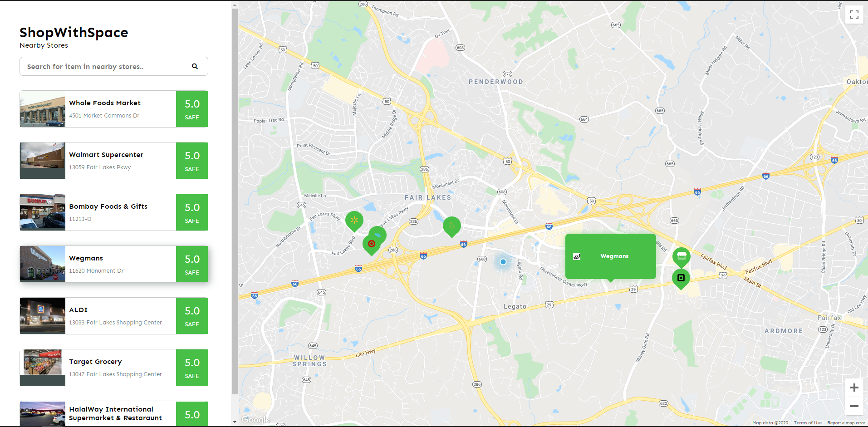868x427 pixels.
Task: Select the Walmart Supercenter listing
Action: pyautogui.click(x=114, y=161)
